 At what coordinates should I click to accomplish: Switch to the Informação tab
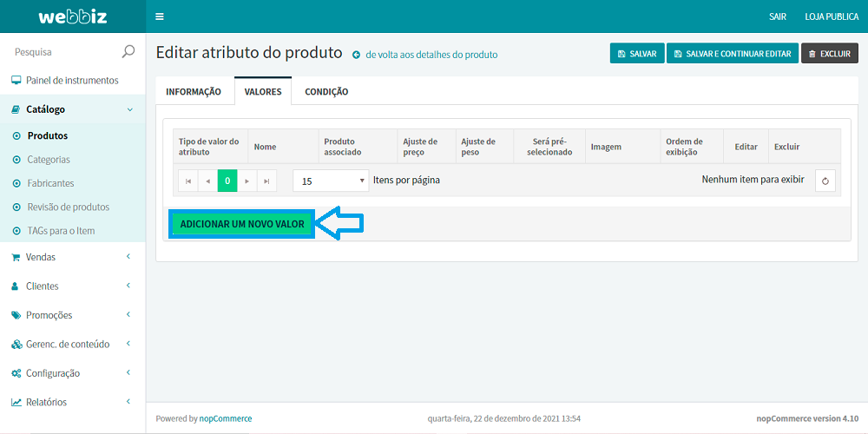click(x=194, y=92)
